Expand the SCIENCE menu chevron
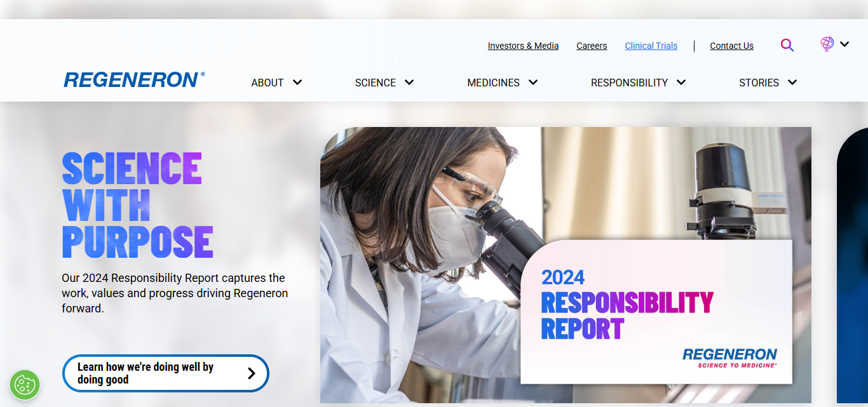This screenshot has width=868, height=407. 409,83
